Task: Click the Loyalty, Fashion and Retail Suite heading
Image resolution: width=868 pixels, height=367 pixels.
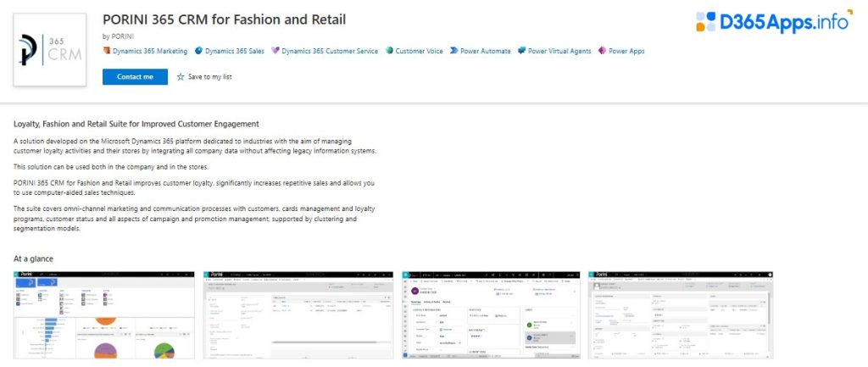Action: point(136,124)
